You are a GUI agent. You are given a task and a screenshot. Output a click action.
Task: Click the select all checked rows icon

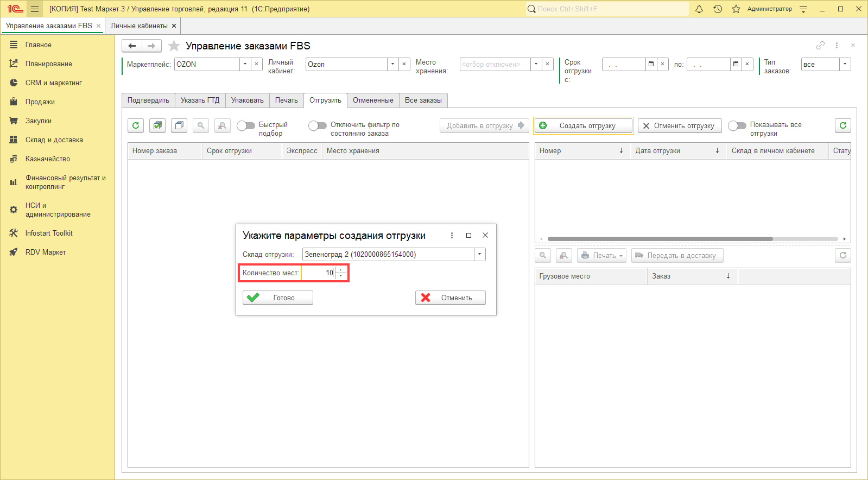[x=157, y=125]
